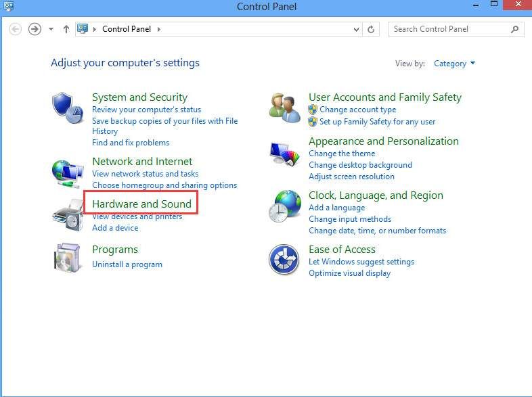This screenshot has width=532, height=397.
Task: Click the Programs disc box icon
Action: coord(68,258)
